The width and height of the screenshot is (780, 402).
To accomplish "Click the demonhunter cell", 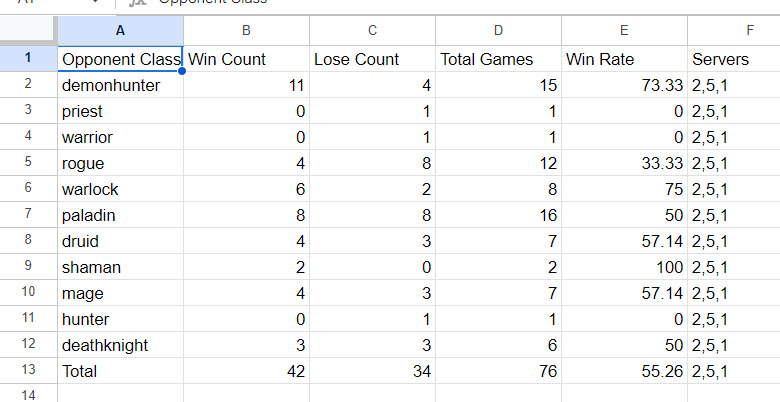I will click(x=120, y=85).
